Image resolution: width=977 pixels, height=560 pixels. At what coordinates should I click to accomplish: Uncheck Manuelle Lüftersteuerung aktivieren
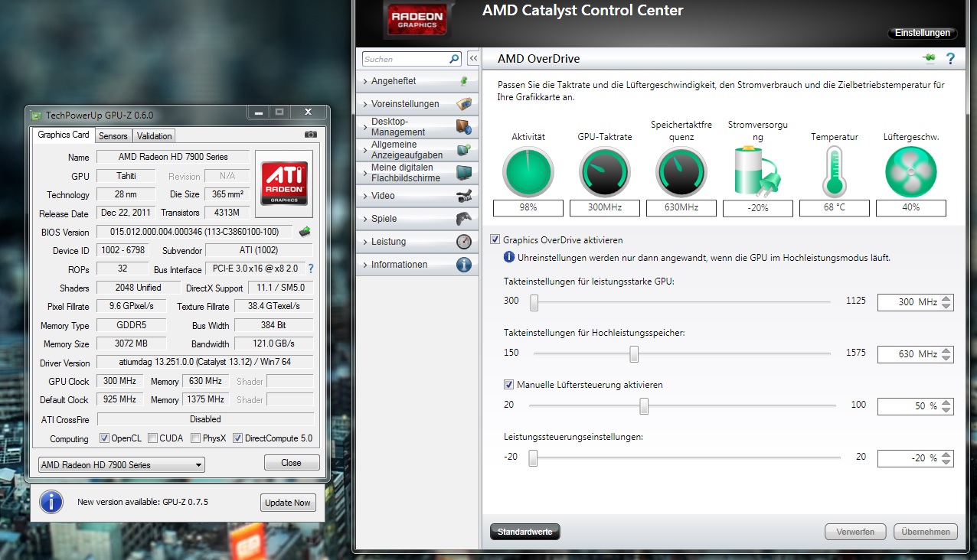point(509,384)
